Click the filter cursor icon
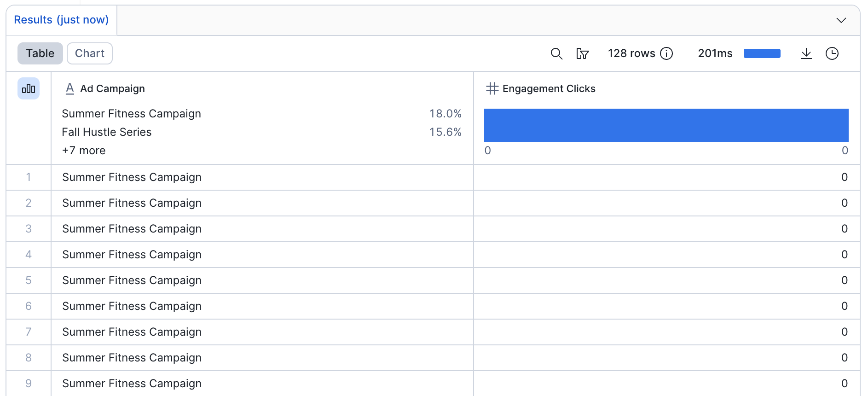Image resolution: width=868 pixels, height=396 pixels. click(582, 53)
